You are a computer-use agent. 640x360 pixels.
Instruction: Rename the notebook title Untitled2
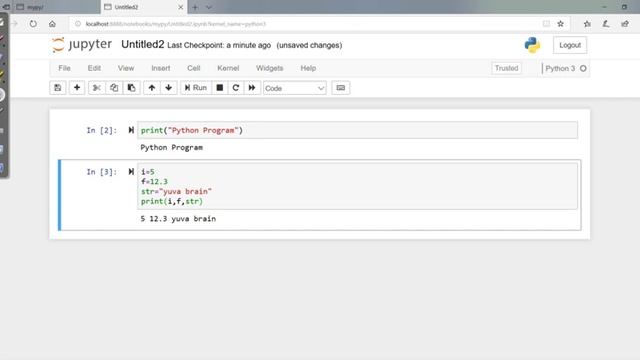(142, 44)
